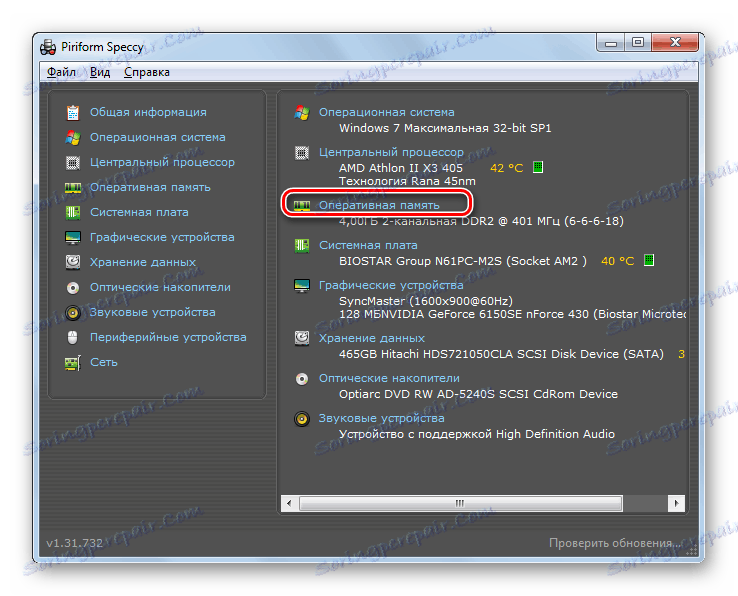Click the speaker icon in summary panel

point(302,419)
